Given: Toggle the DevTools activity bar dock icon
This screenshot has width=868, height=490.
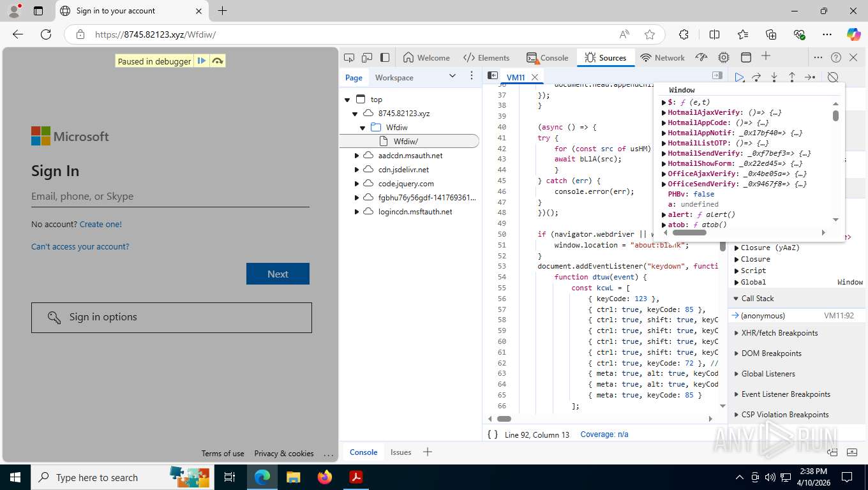Looking at the screenshot, I should pyautogui.click(x=385, y=57).
